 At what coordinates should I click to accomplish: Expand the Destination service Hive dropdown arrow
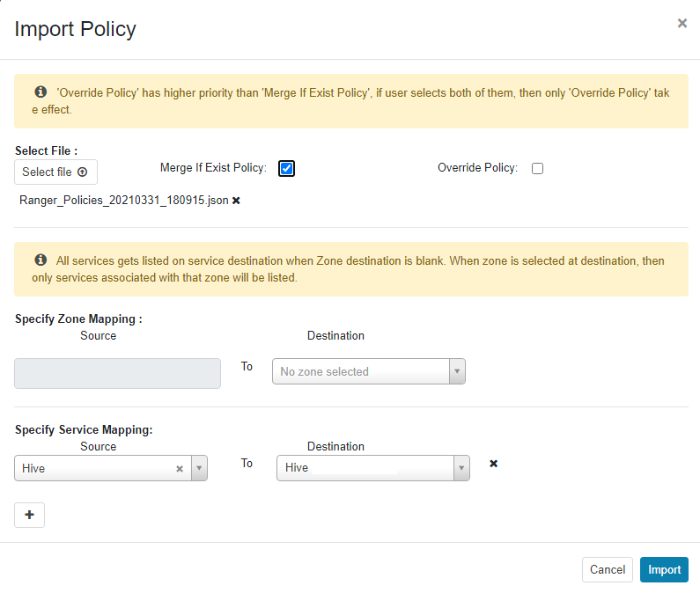click(x=461, y=468)
